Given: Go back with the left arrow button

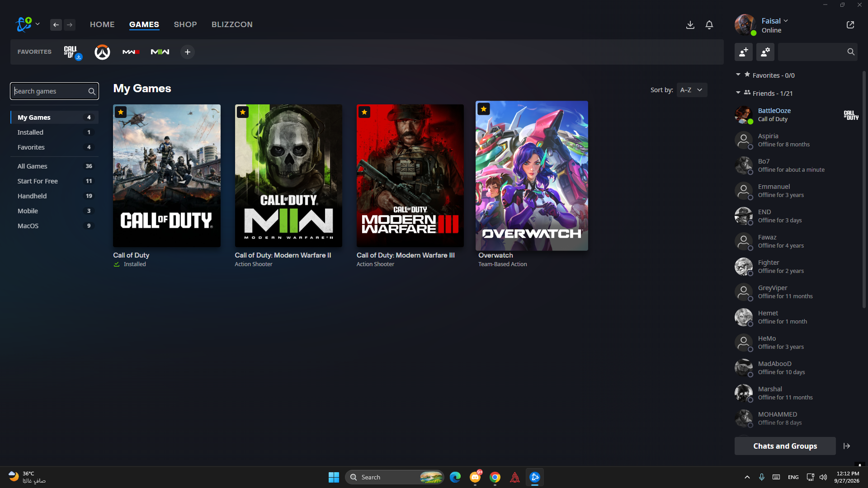Looking at the screenshot, I should pos(56,25).
